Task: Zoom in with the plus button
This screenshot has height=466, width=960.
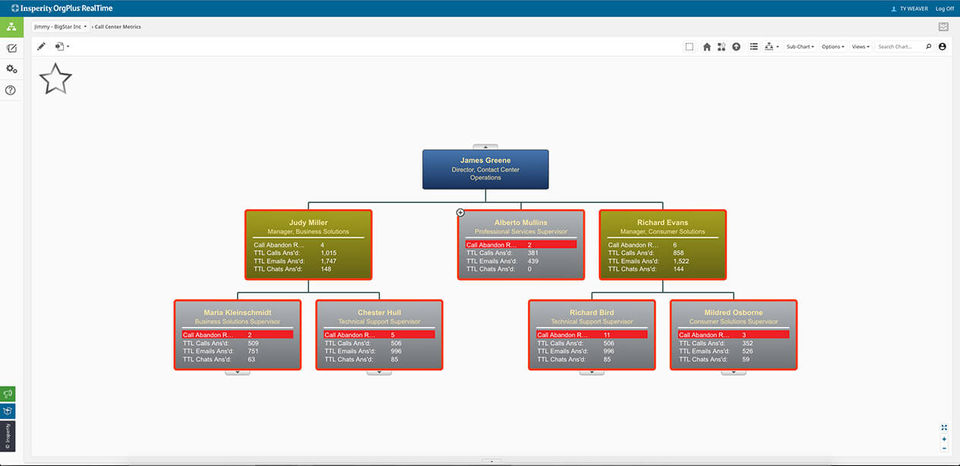Action: coord(944,439)
